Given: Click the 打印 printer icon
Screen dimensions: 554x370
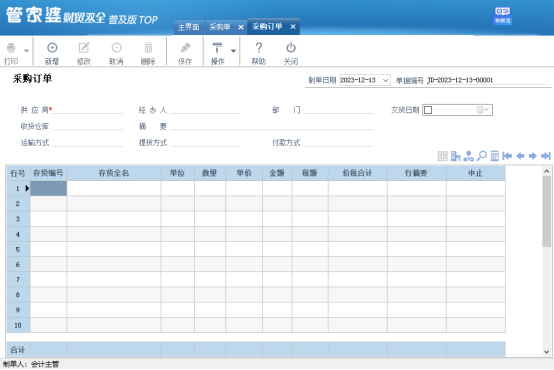Looking at the screenshot, I should click(11, 48).
